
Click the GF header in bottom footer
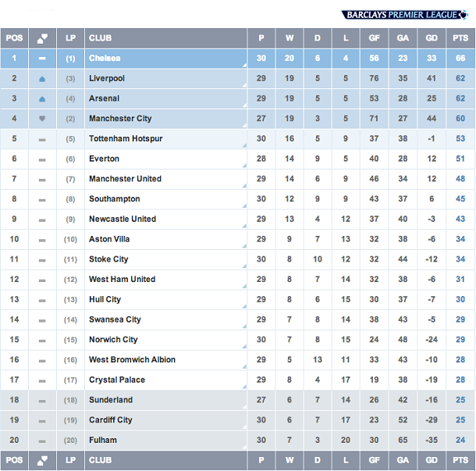[374, 460]
